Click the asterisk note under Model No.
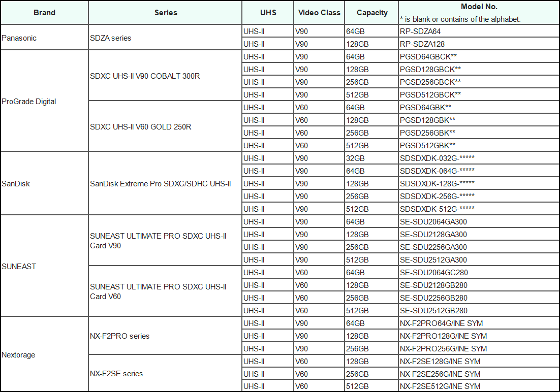The image size is (560, 392). (x=460, y=19)
